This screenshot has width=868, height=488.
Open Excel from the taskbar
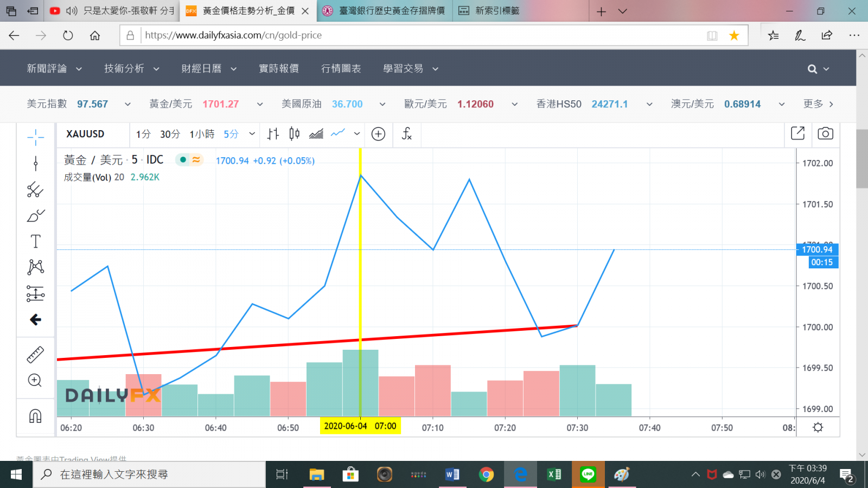click(554, 474)
